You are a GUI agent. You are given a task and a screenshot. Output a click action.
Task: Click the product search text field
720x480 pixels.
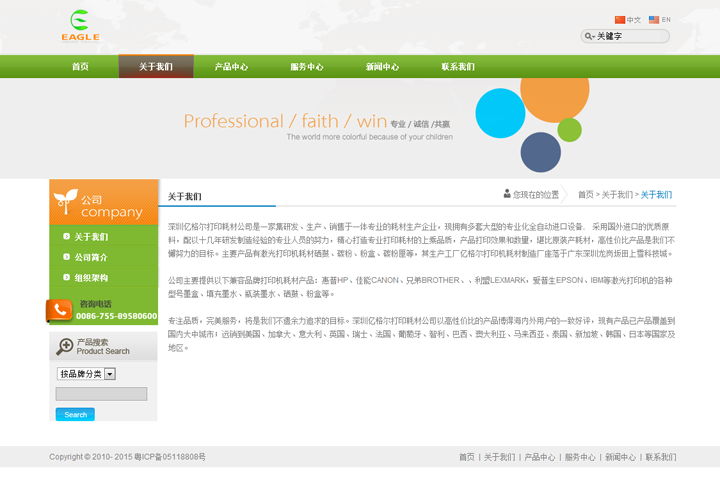[x=101, y=394]
